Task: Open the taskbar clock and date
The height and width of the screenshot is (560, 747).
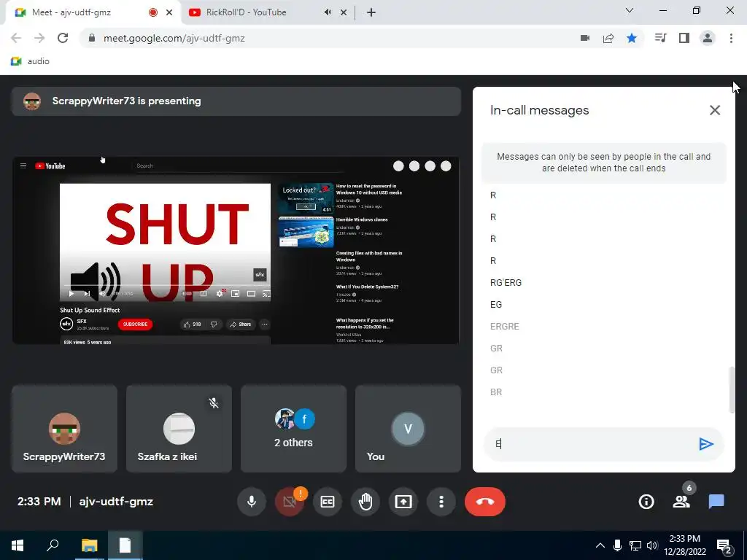Action: (684, 545)
